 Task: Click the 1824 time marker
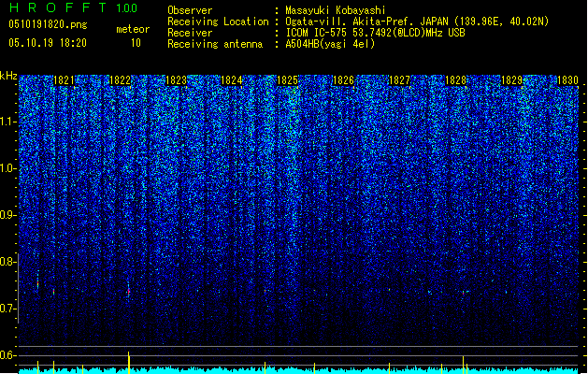click(x=232, y=80)
